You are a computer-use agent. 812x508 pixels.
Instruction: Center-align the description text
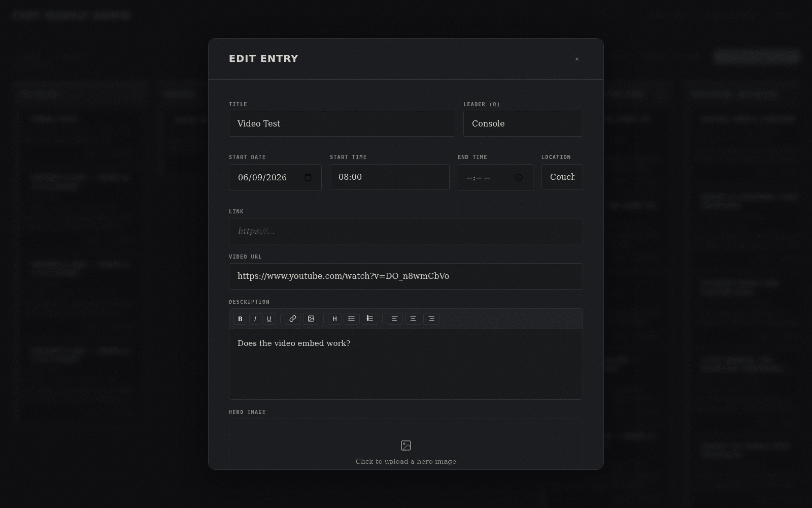[x=413, y=319]
